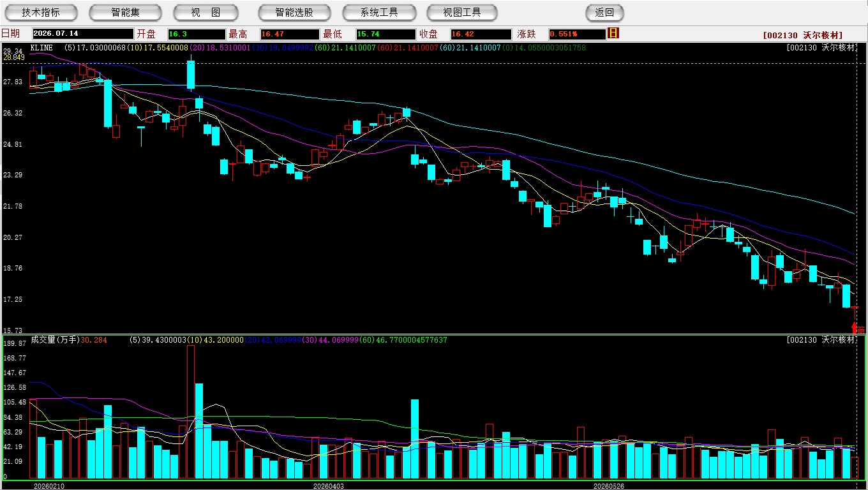The image size is (868, 490).
Task: Click the 最低 value field 15.74
Action: [x=385, y=34]
